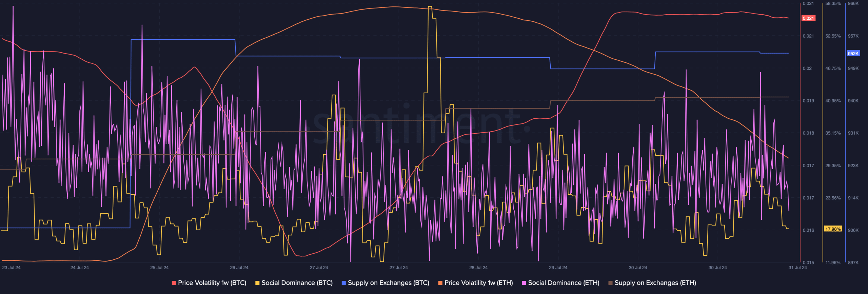Click the 966K axis value

(853, 4)
